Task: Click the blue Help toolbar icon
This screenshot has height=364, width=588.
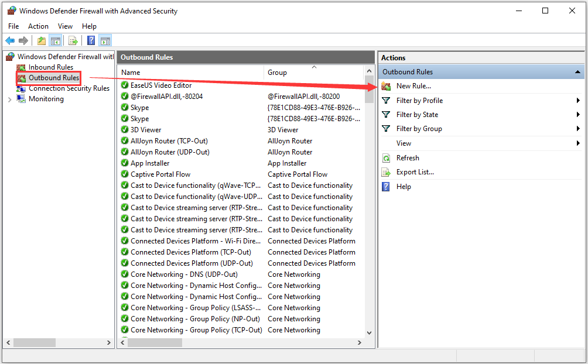Action: pos(91,40)
